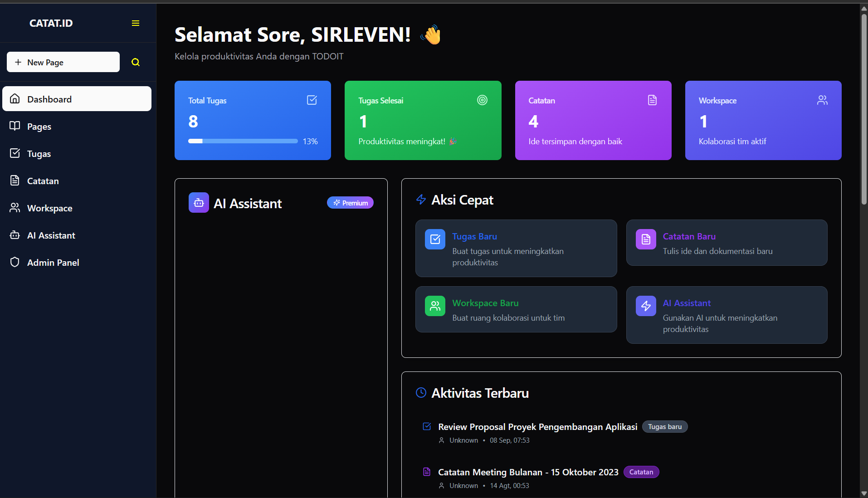Image resolution: width=868 pixels, height=498 pixels.
Task: Click the document icon in Catatan card
Action: tap(652, 100)
